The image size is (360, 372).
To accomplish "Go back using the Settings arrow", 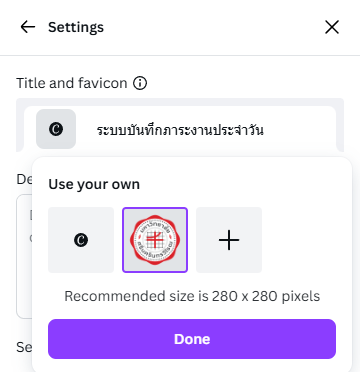I will click(28, 27).
